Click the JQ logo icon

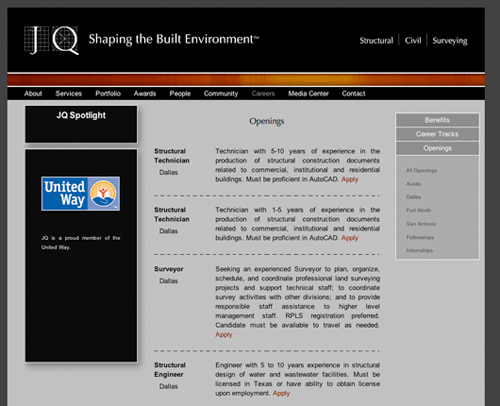[x=51, y=40]
